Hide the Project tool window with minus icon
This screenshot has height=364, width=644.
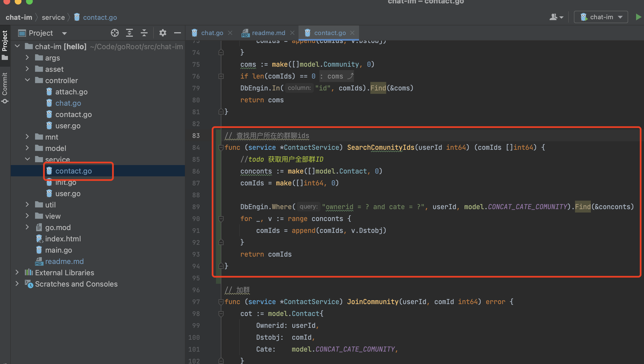(177, 33)
